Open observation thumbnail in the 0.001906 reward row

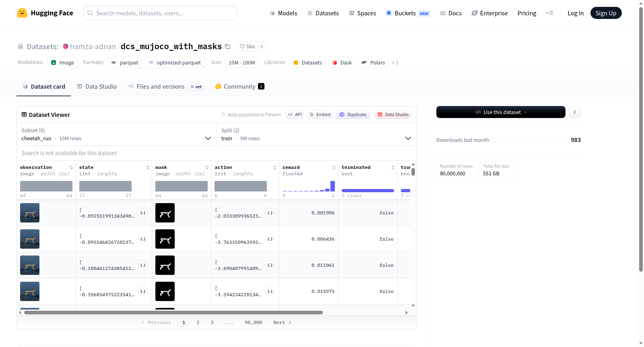(x=30, y=213)
